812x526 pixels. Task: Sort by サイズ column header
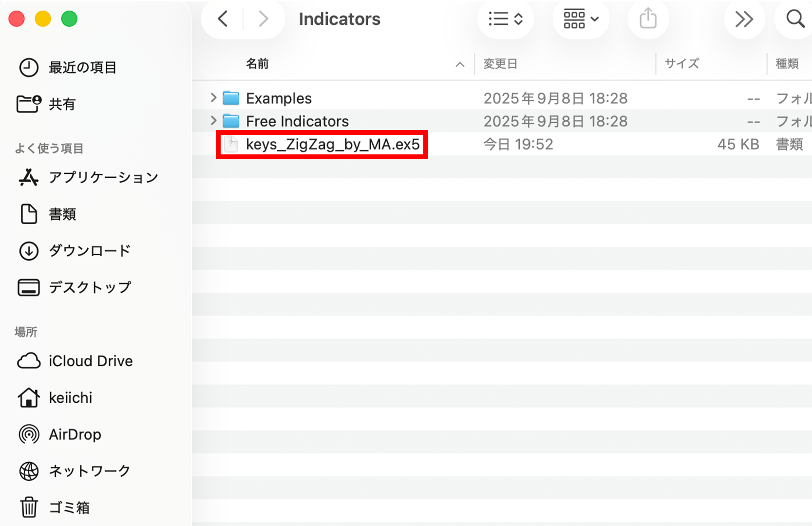point(681,64)
